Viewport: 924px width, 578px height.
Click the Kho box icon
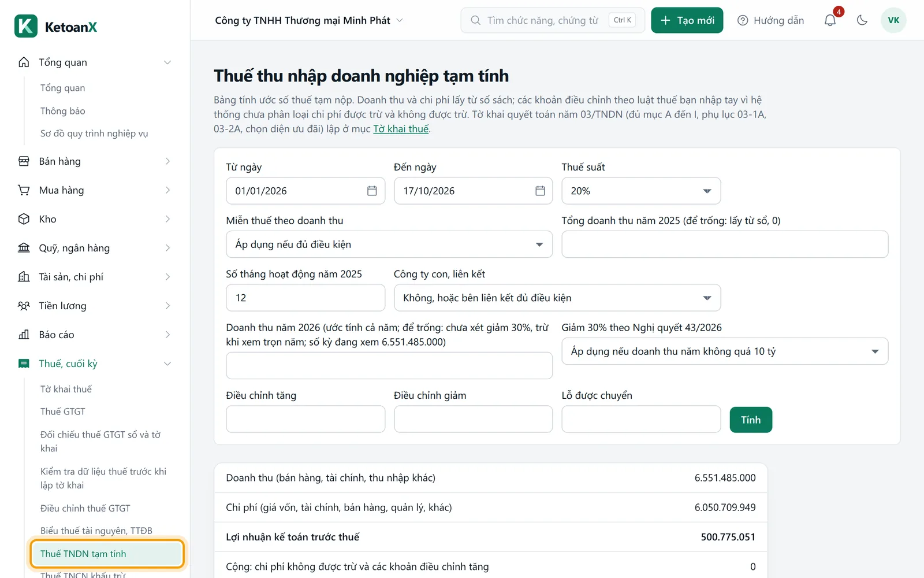tap(24, 219)
